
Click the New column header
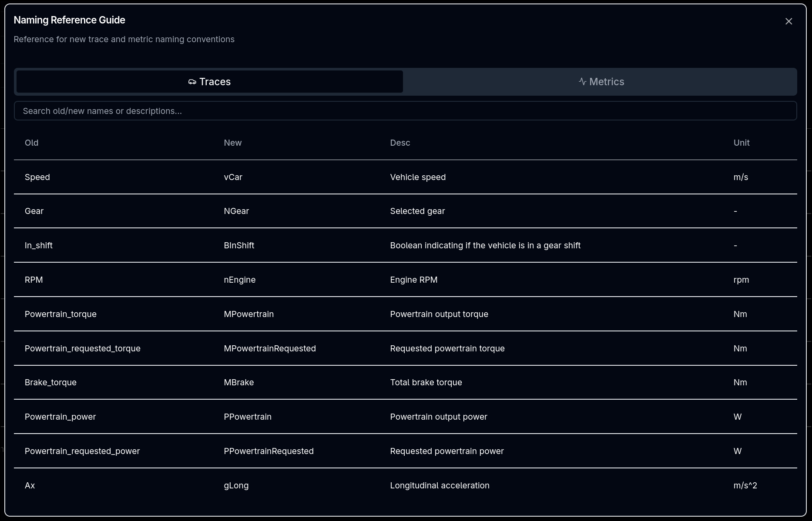click(x=233, y=143)
